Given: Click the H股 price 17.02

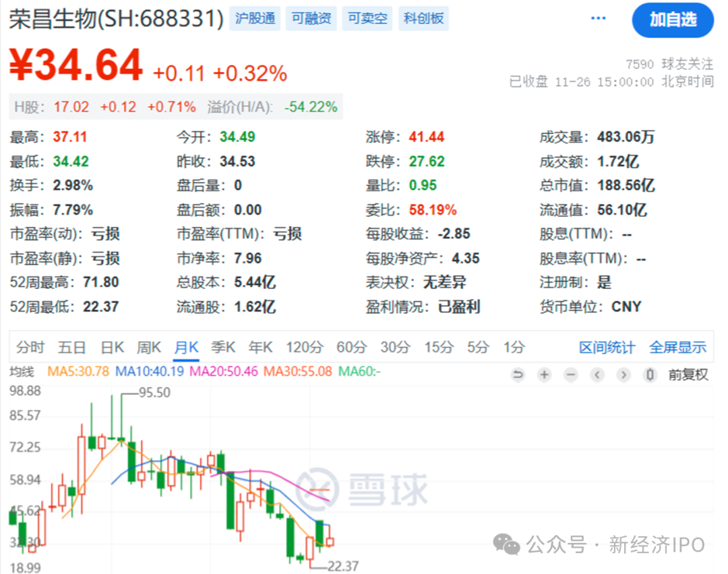Looking at the screenshot, I should click(71, 107).
